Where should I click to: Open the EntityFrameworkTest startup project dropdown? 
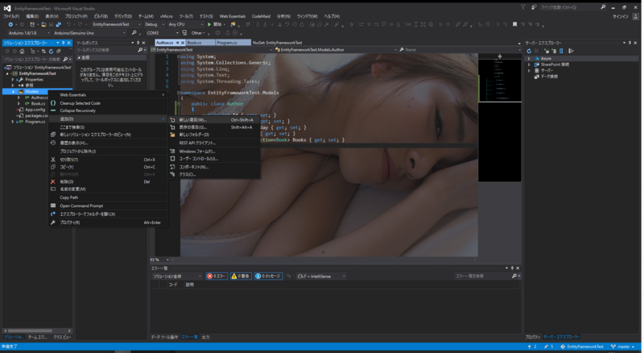(x=116, y=24)
